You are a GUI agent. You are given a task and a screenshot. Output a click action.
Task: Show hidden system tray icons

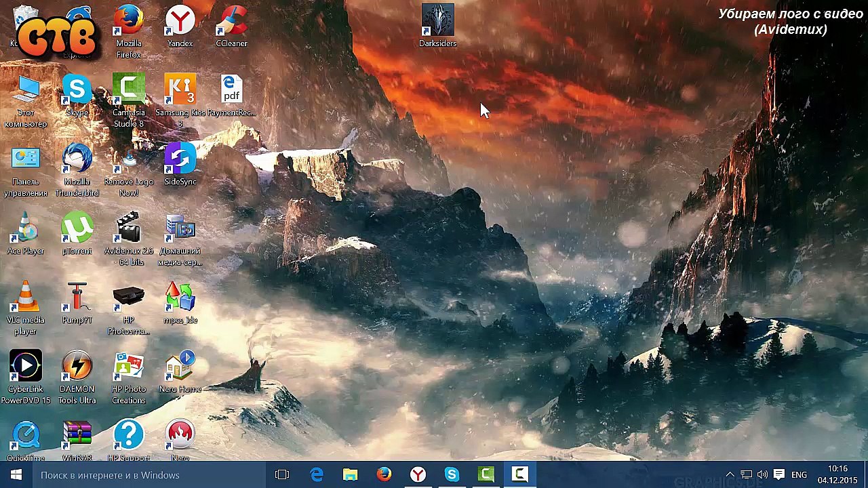click(730, 474)
